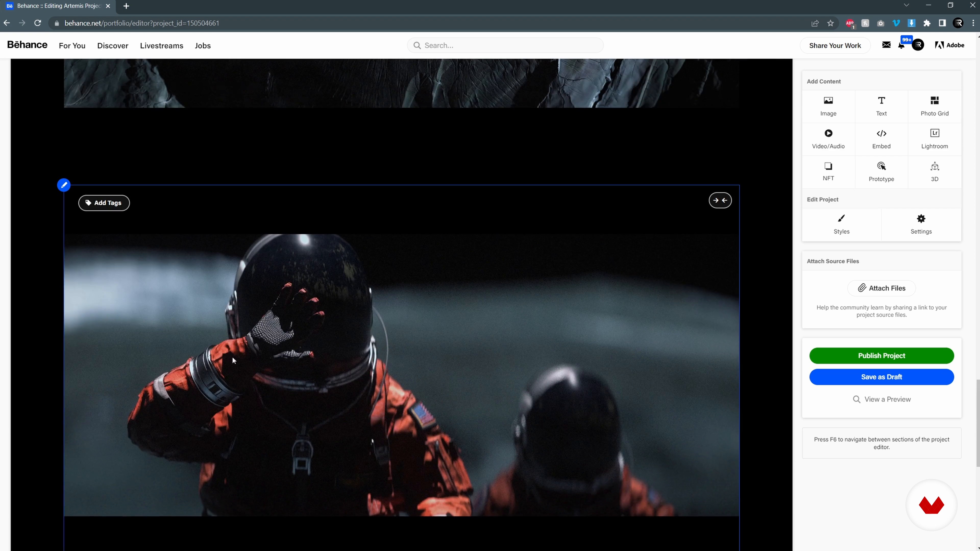
Task: Click Add Tags on the astronaut image
Action: pos(104,203)
